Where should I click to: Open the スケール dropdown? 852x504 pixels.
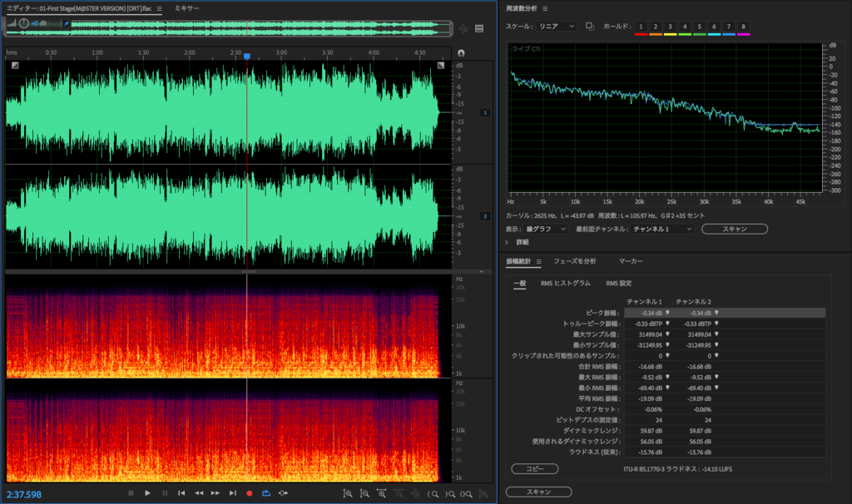coord(556,26)
